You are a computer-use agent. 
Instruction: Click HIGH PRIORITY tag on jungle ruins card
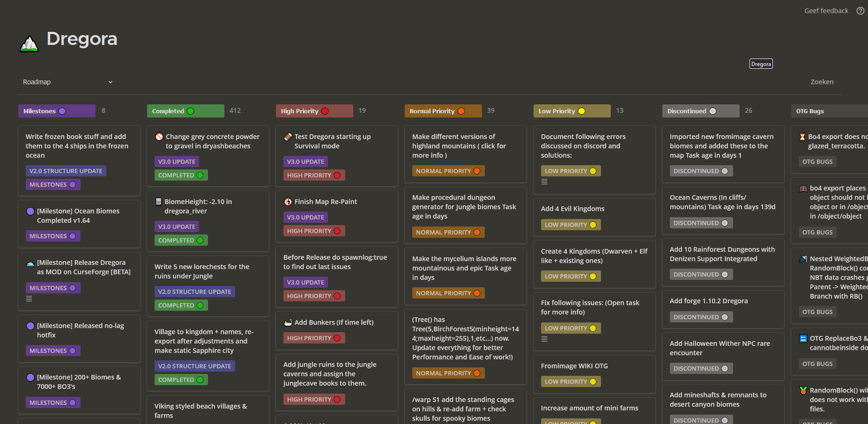pyautogui.click(x=314, y=399)
